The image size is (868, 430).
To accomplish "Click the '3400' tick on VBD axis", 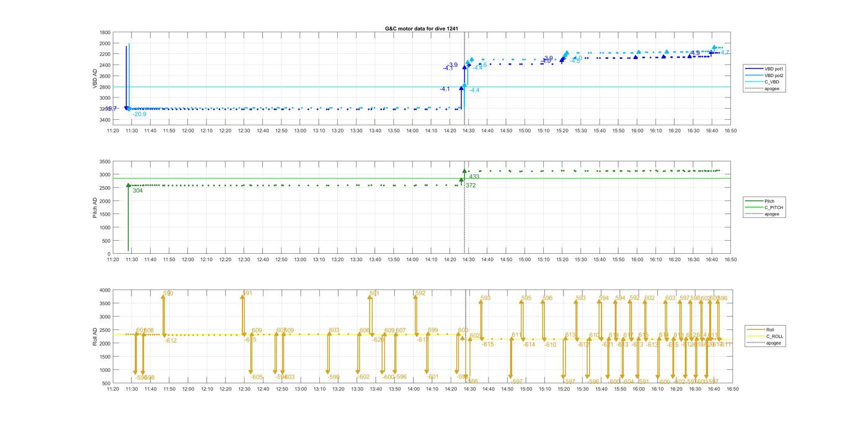I will 105,119.
